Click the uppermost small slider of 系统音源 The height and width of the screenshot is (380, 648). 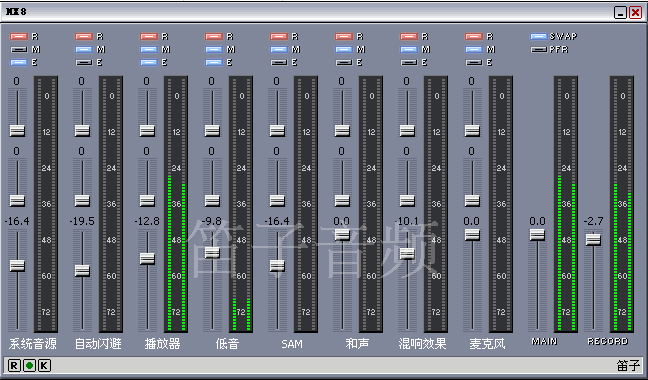pyautogui.click(x=17, y=131)
